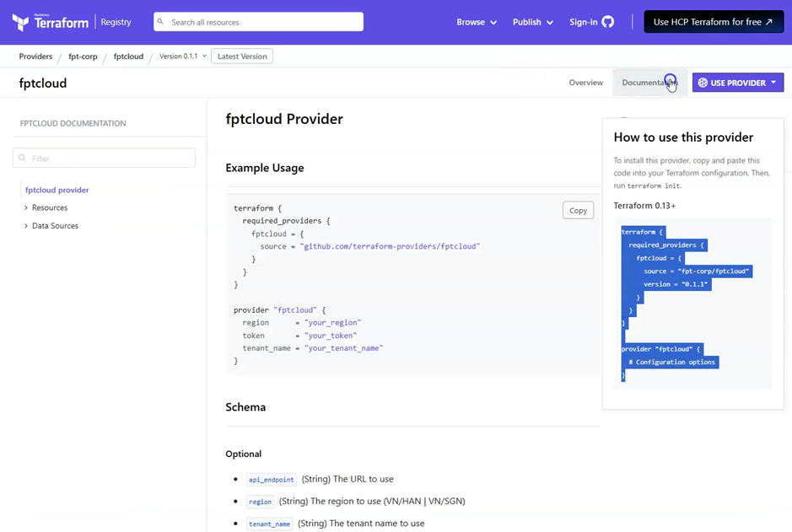
Task: Switch to the Overview tab
Action: coord(585,83)
